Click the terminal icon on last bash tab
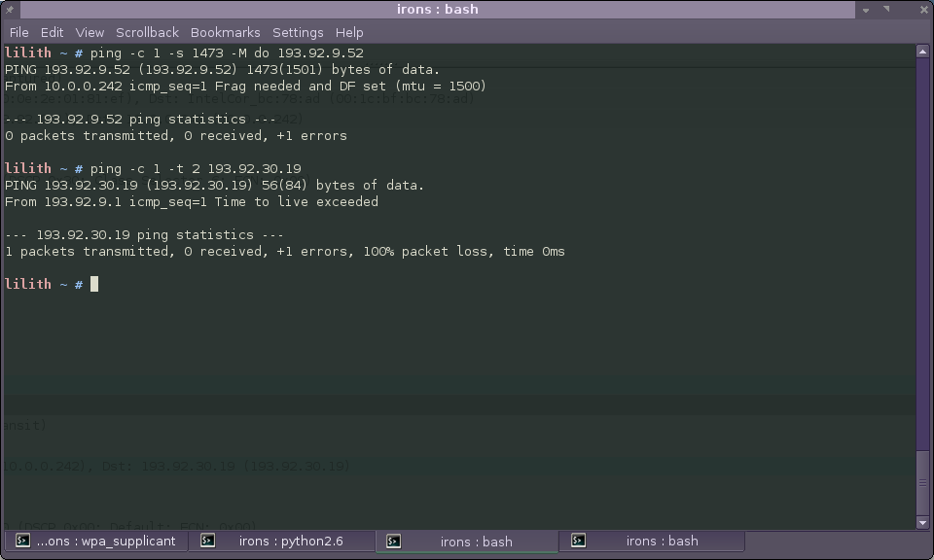 click(578, 541)
